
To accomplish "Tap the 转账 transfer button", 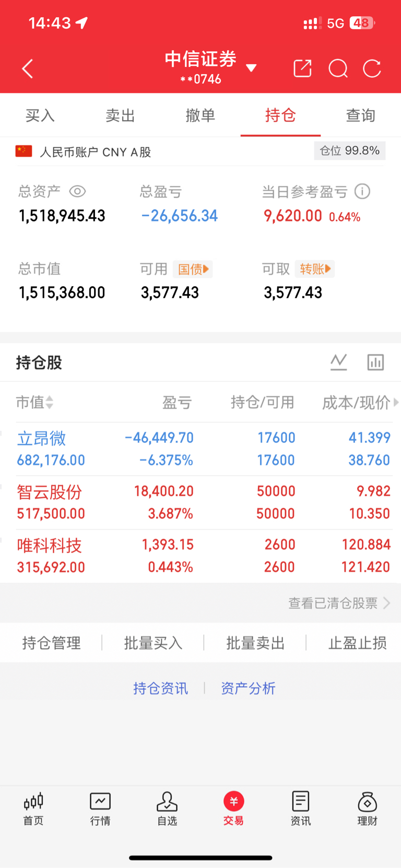I will [x=315, y=269].
